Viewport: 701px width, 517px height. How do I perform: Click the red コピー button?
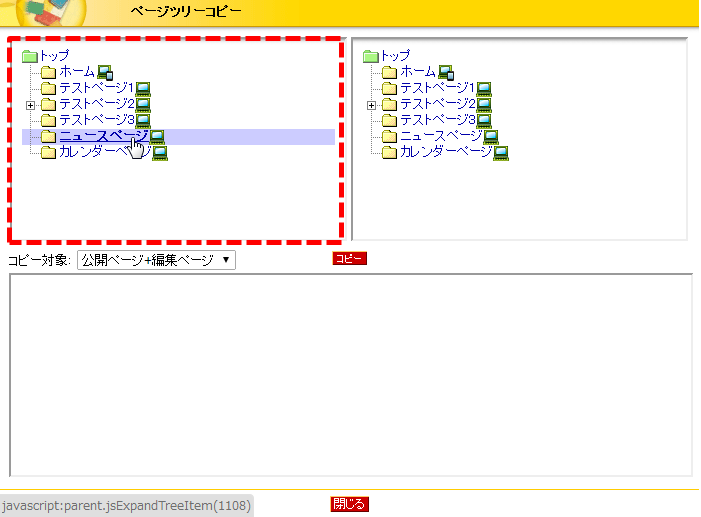[350, 258]
